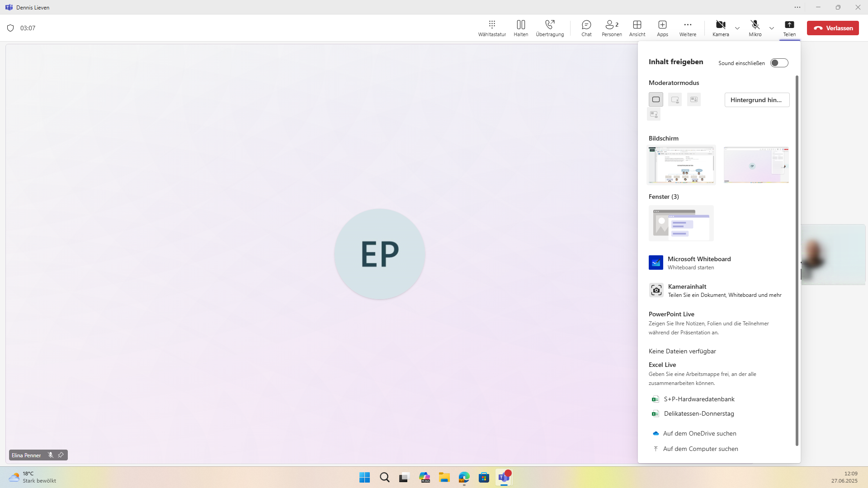
Task: Show the Personen participants list
Action: [x=612, y=28]
